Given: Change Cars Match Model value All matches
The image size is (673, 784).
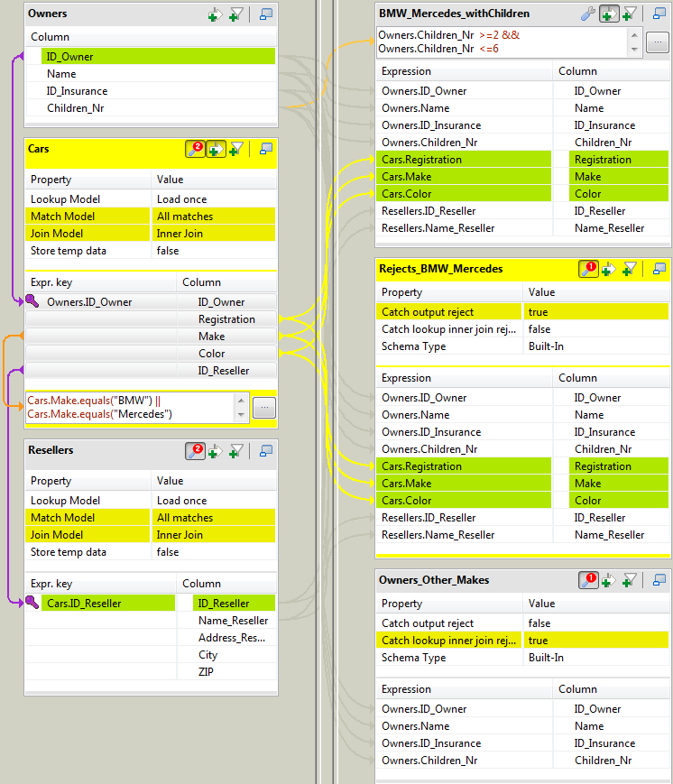Looking at the screenshot, I should pos(214,217).
